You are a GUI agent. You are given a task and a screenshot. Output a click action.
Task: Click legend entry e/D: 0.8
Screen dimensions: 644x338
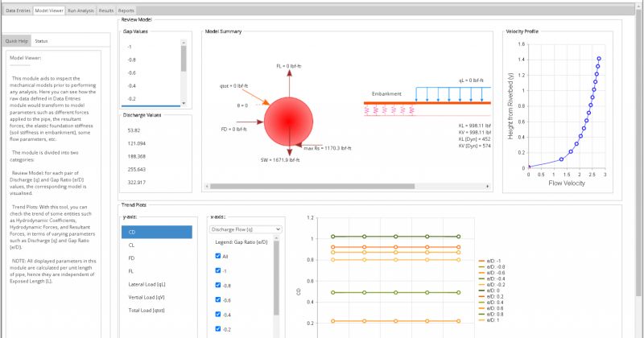491,314
